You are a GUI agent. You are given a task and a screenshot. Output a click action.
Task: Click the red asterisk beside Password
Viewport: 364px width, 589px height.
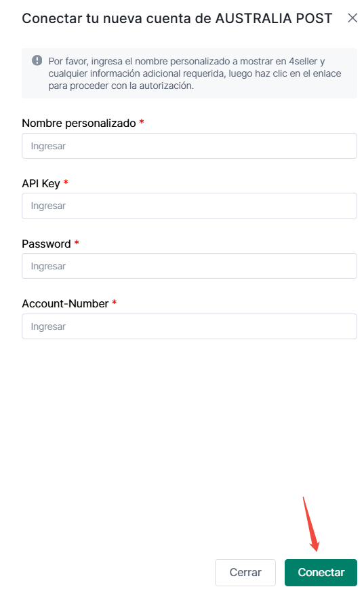pyautogui.click(x=77, y=243)
